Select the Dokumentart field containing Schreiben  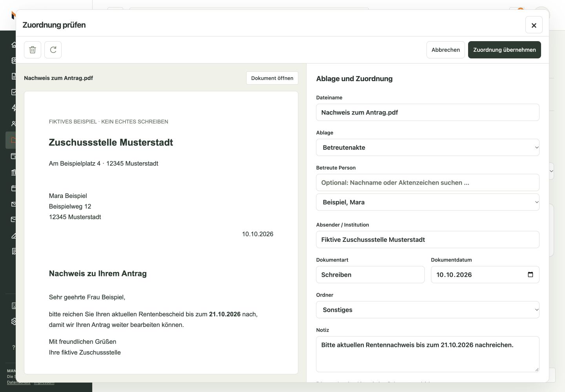(370, 275)
